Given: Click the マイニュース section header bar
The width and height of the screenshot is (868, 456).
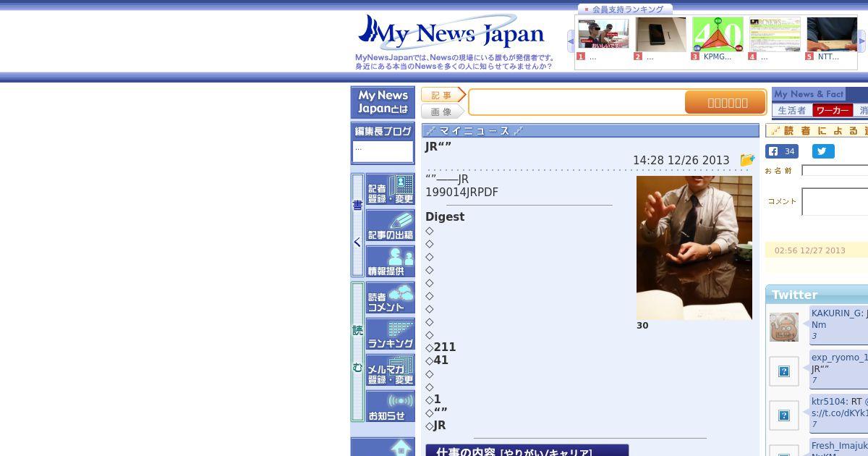Looking at the screenshot, I should [590, 131].
